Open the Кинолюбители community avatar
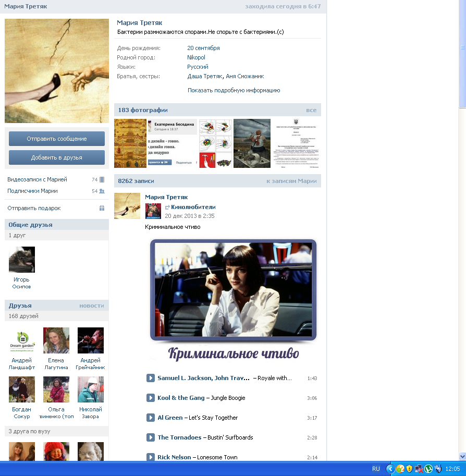Image resolution: width=466 pixels, height=476 pixels. 153,211
